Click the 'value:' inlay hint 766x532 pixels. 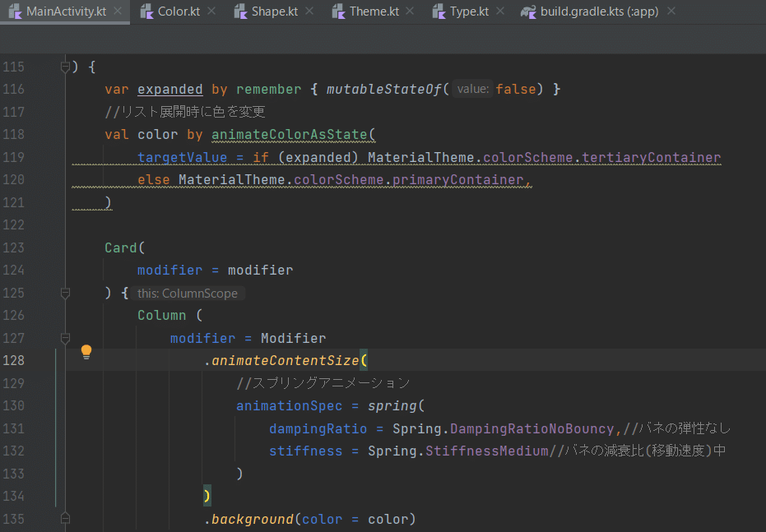click(472, 89)
